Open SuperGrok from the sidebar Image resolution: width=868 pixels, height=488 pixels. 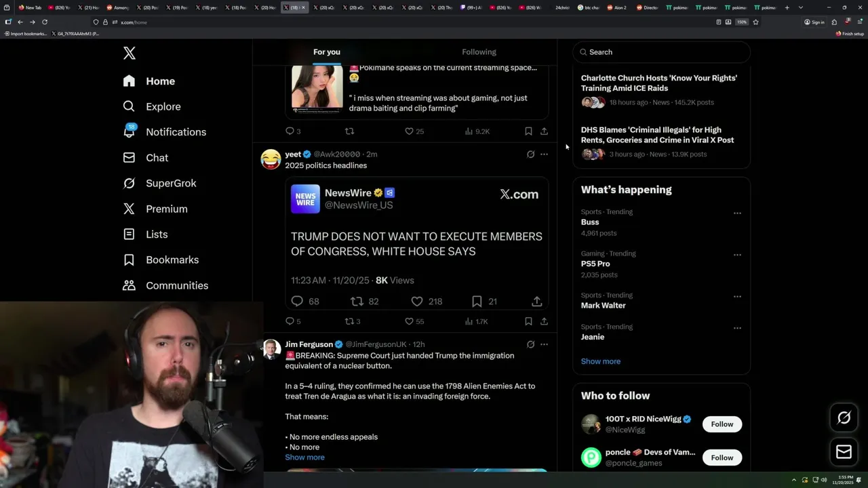click(x=160, y=184)
